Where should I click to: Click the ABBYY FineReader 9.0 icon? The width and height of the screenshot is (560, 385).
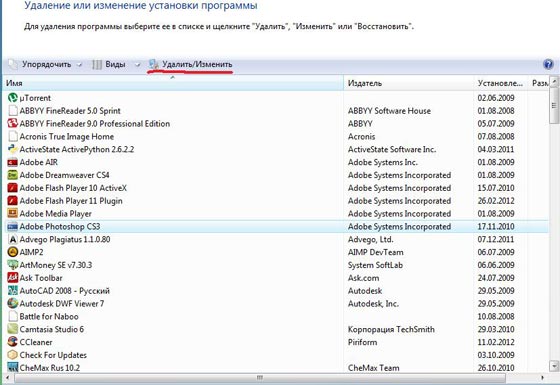click(12, 123)
